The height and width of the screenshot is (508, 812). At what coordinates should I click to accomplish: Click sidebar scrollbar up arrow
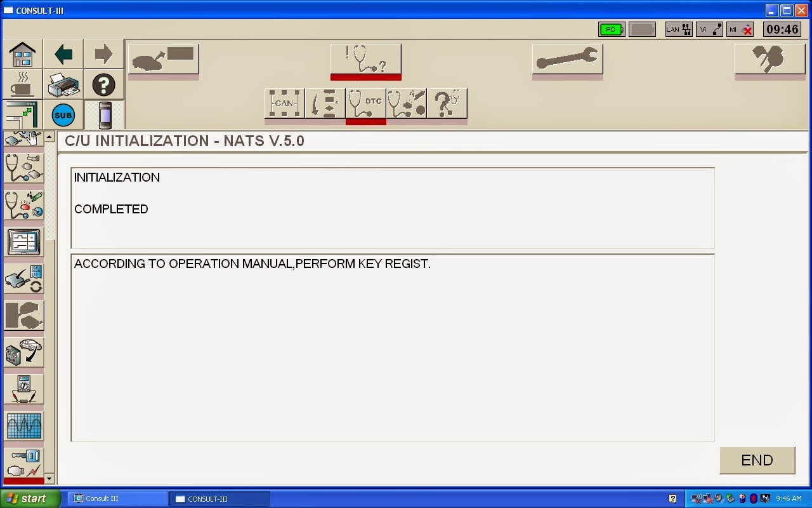click(49, 137)
